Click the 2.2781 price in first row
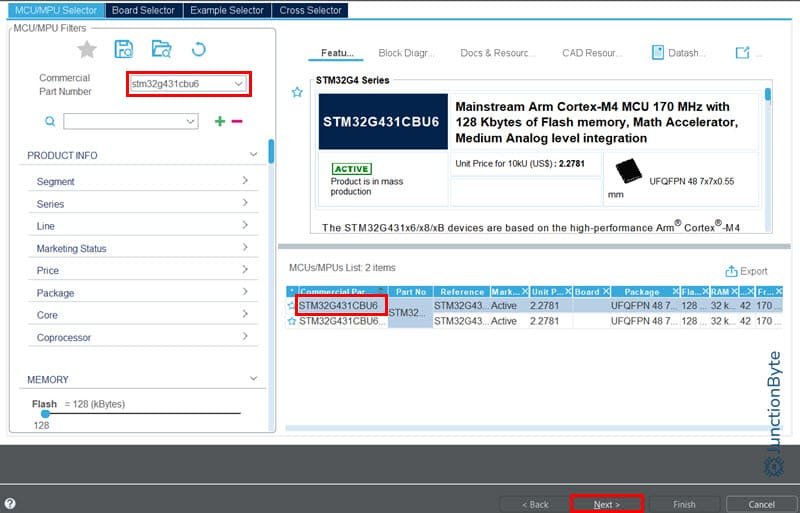 pyautogui.click(x=544, y=306)
